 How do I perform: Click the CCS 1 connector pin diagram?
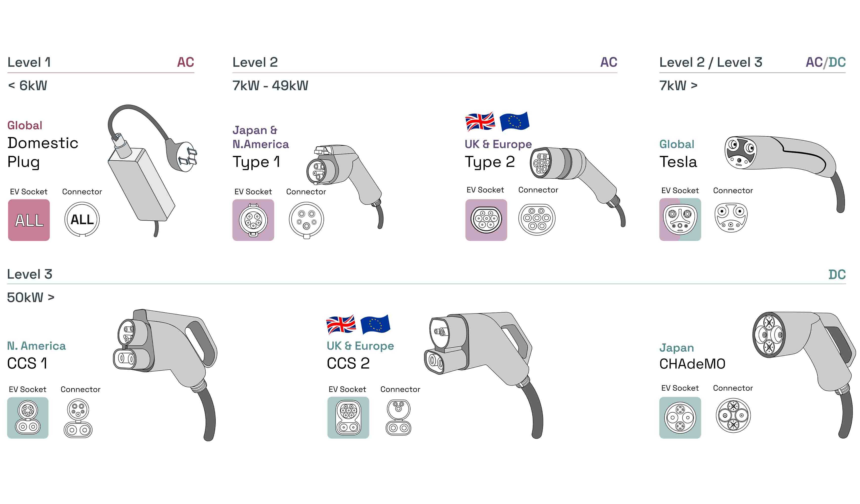coord(78,418)
